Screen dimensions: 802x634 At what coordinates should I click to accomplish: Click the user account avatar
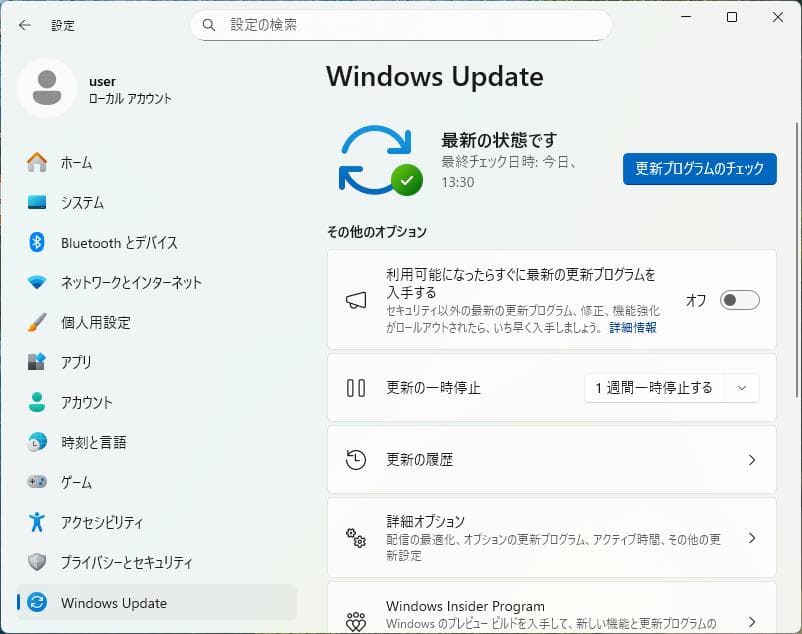(x=46, y=88)
